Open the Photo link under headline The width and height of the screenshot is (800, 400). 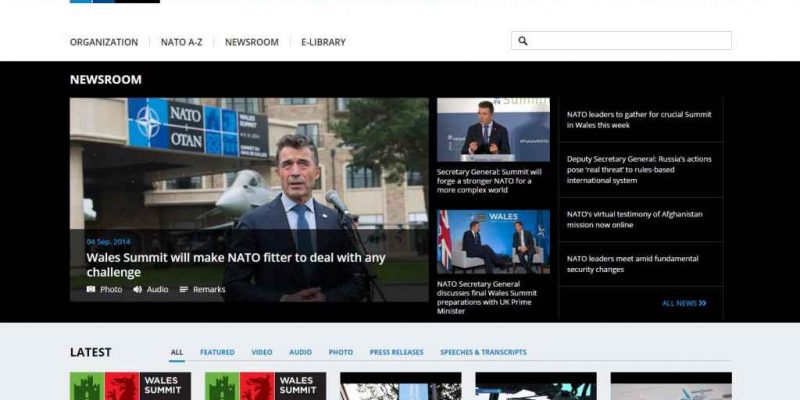(x=111, y=289)
